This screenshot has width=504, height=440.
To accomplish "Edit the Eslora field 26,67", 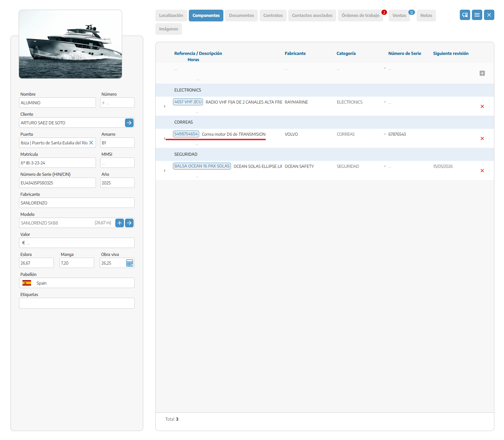I will [x=36, y=263].
